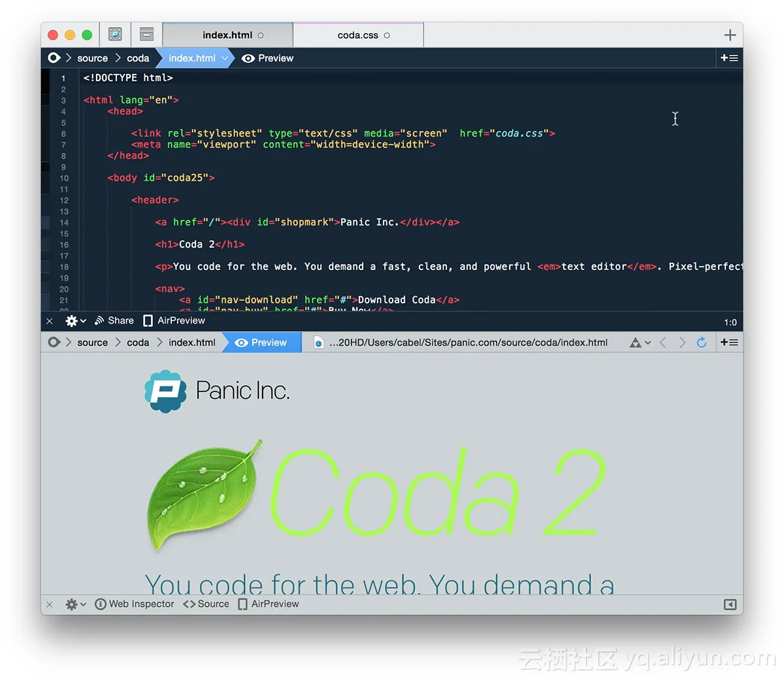Reload the preview with the refresh icon

coord(702,342)
